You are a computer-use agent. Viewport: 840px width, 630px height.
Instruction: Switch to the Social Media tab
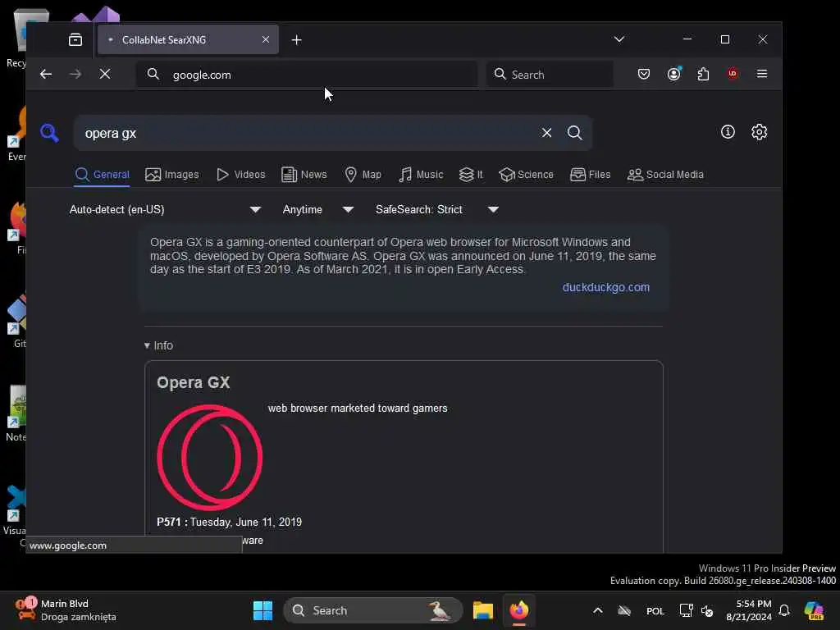coord(665,175)
